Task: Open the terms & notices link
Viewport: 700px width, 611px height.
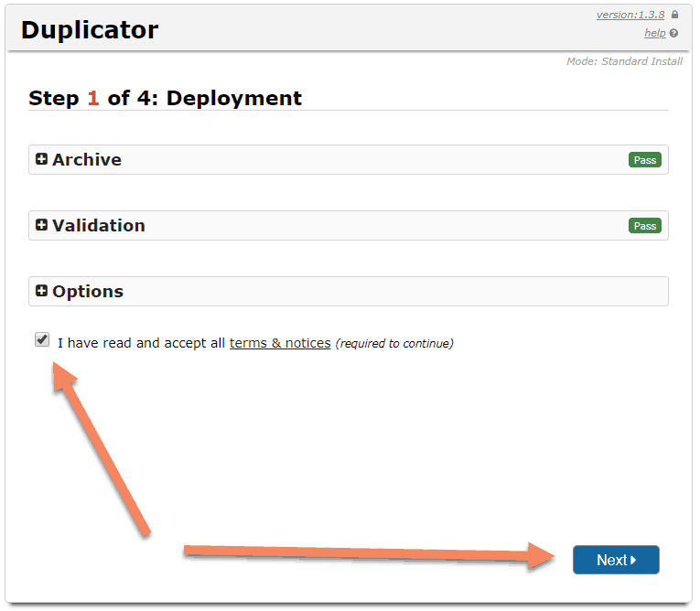Action: (x=280, y=343)
